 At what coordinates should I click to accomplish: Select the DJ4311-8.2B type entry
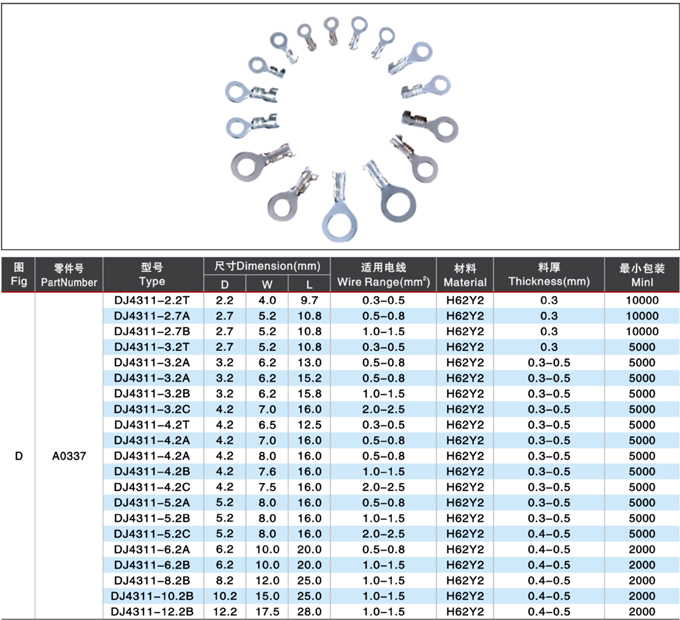(x=152, y=580)
